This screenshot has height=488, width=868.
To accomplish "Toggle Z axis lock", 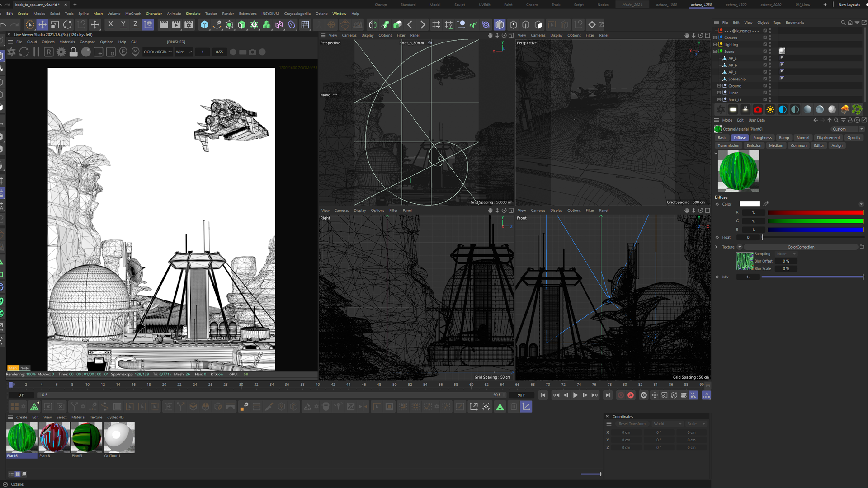I will [x=135, y=25].
